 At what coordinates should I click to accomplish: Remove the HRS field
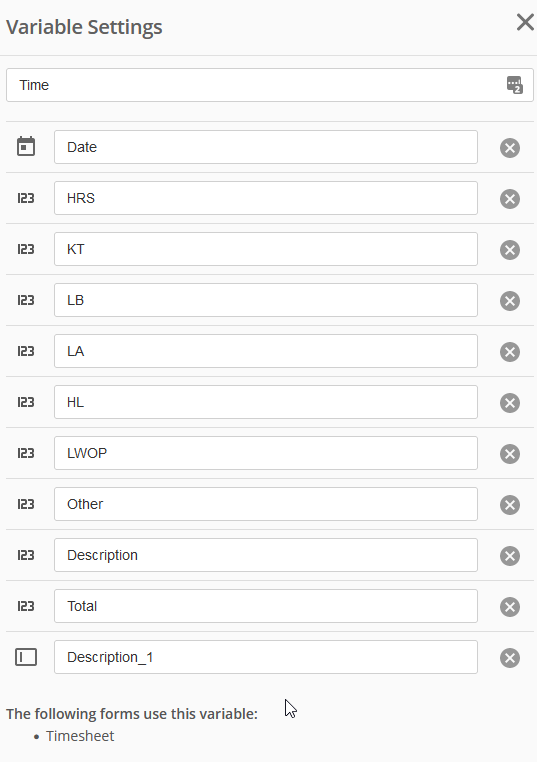510,199
